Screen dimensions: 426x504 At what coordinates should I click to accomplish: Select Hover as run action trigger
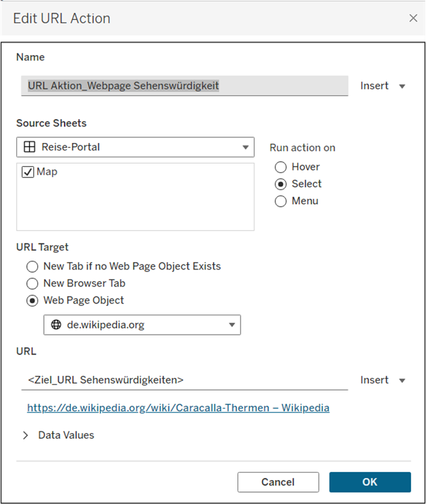[x=281, y=167]
